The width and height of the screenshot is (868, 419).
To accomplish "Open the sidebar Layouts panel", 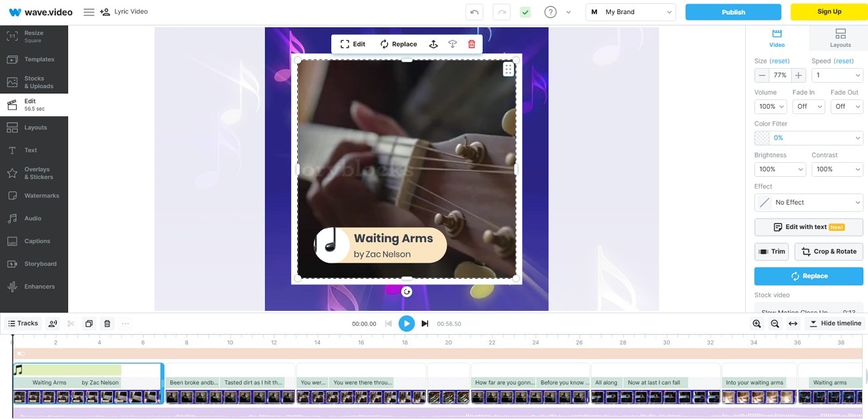I will (34, 127).
